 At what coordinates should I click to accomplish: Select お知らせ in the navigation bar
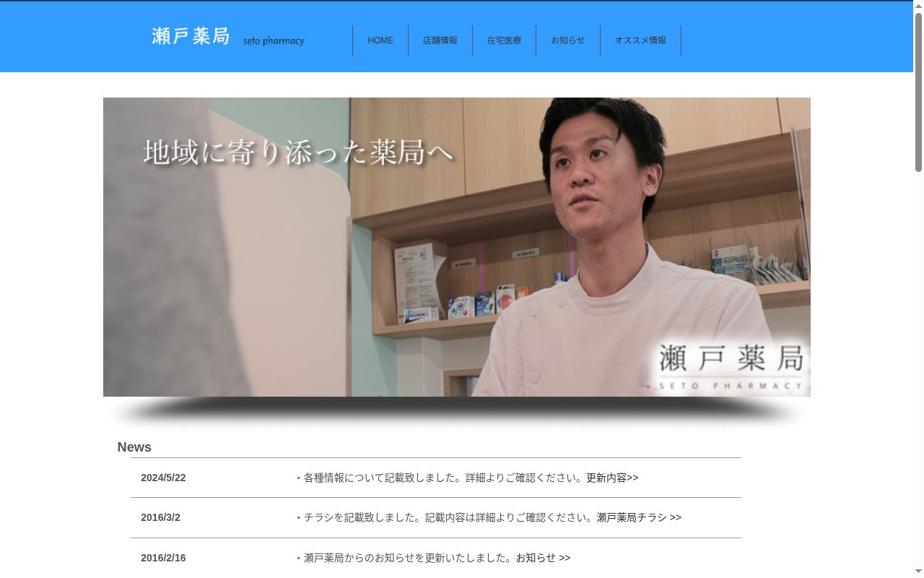(568, 40)
